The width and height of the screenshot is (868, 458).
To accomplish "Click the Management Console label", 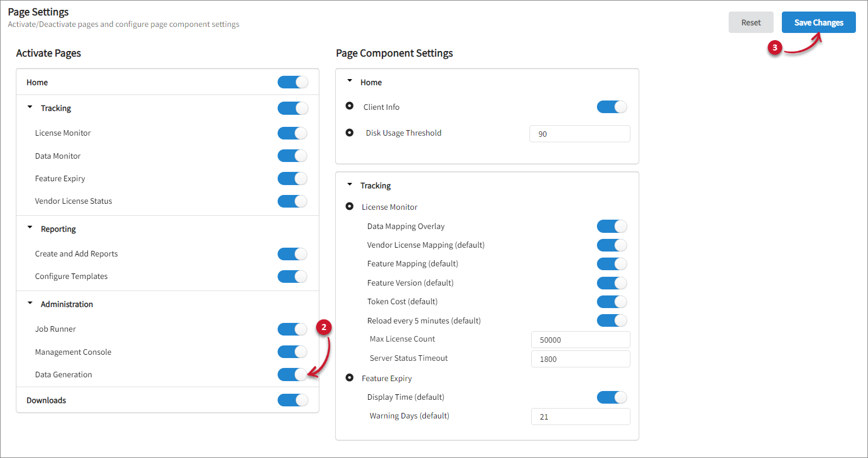I will (x=73, y=352).
